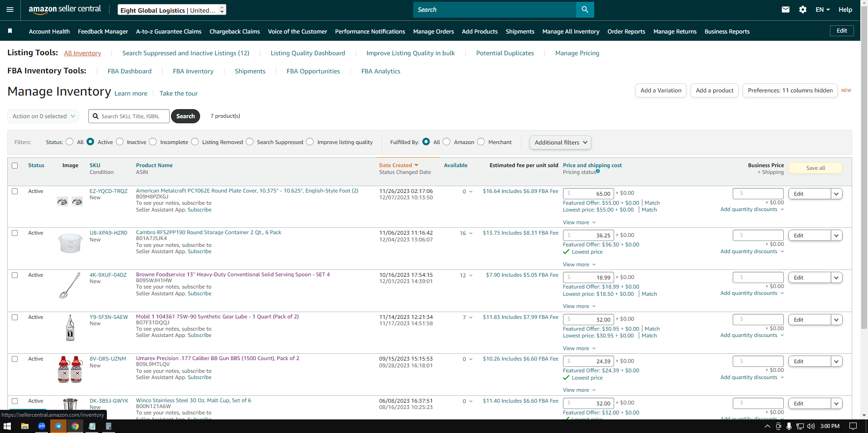Open the settings gear icon

point(802,10)
